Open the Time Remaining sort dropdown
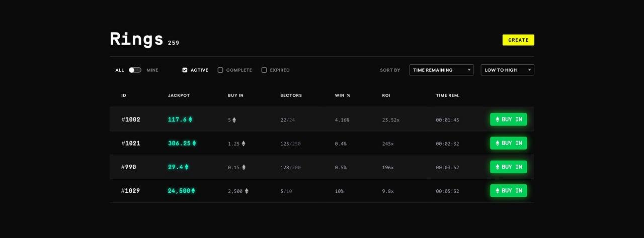 point(441,70)
